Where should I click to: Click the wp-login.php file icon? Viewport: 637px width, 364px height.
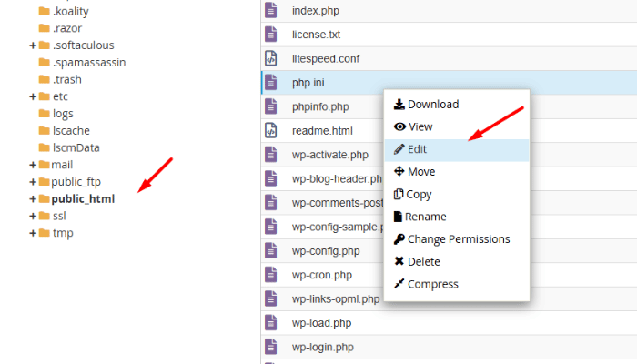tap(270, 347)
